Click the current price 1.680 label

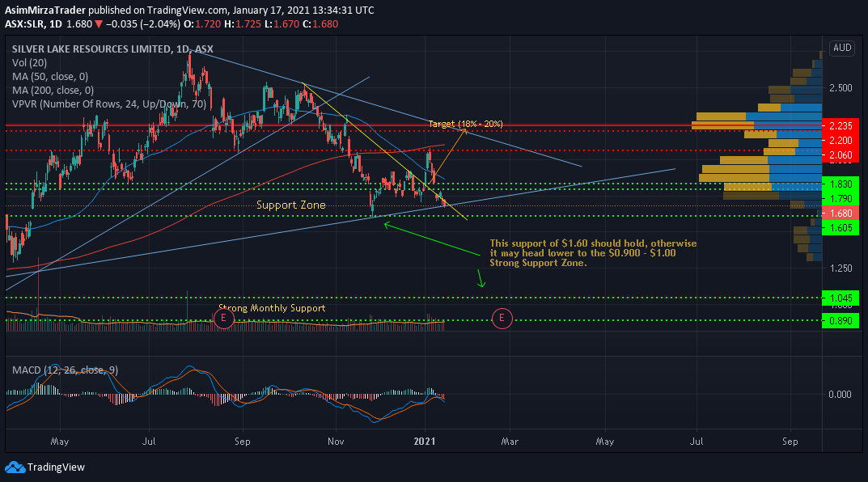tap(840, 213)
